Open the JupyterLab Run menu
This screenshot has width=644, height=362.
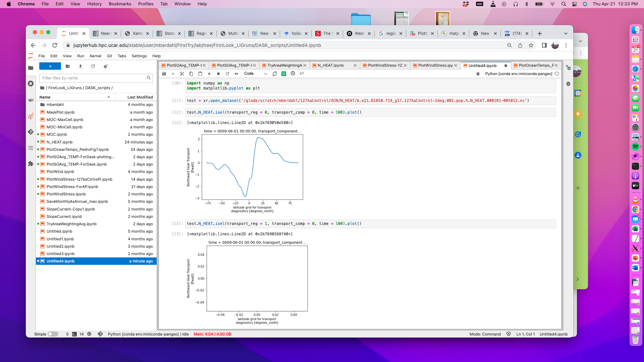click(80, 56)
